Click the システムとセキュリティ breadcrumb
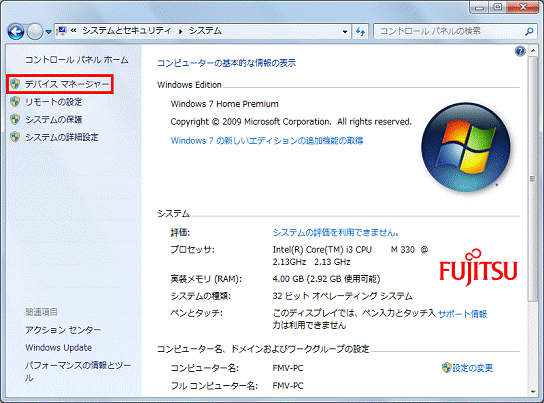The width and height of the screenshot is (544, 403). tap(127, 31)
